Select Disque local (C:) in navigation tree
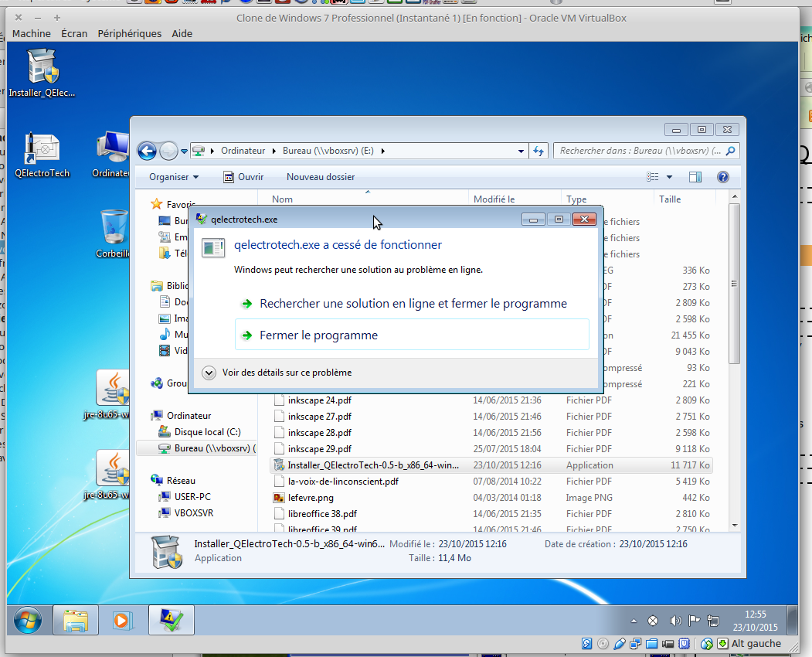812x657 pixels. pyautogui.click(x=207, y=432)
